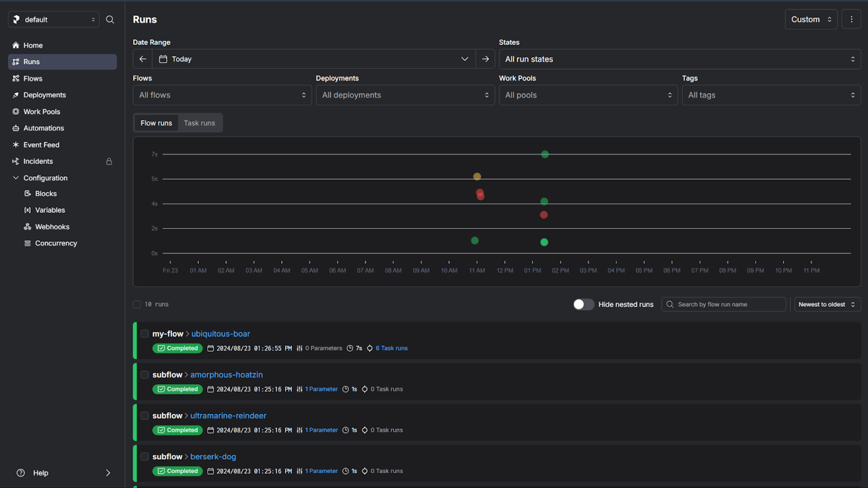Screen dimensions: 868x488
Task: Advance the date range forward with arrow button
Action: 486,59
